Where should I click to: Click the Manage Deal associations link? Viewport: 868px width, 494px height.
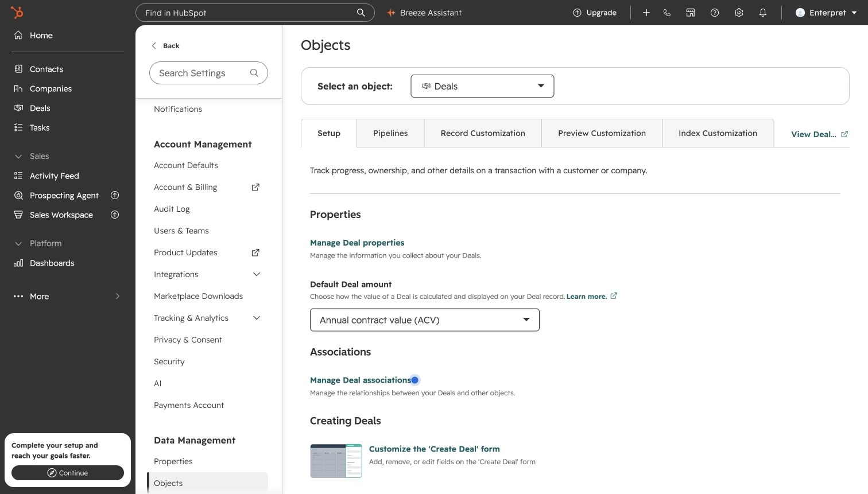361,380
